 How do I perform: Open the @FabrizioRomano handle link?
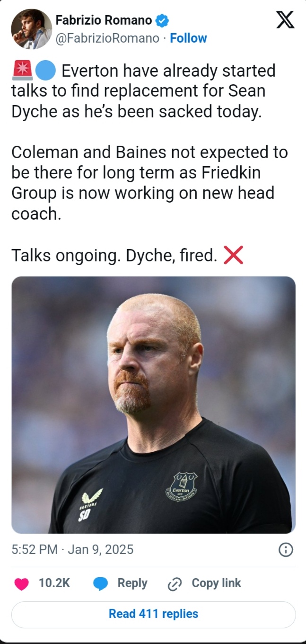point(107,38)
